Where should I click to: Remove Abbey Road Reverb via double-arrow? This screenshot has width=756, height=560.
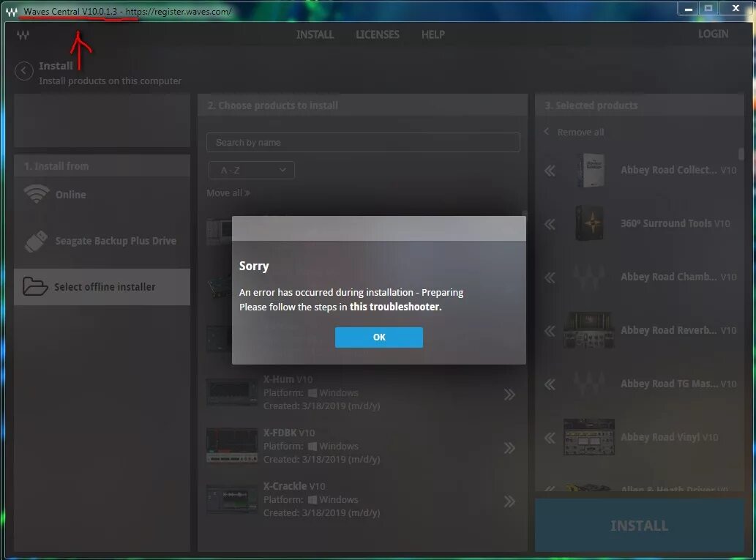[550, 331]
